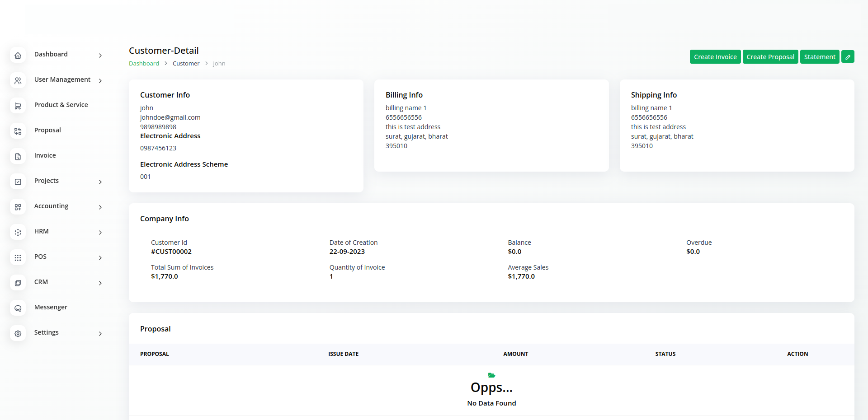Click the Dashboard home icon in sidebar
This screenshot has height=420, width=868.
click(18, 56)
